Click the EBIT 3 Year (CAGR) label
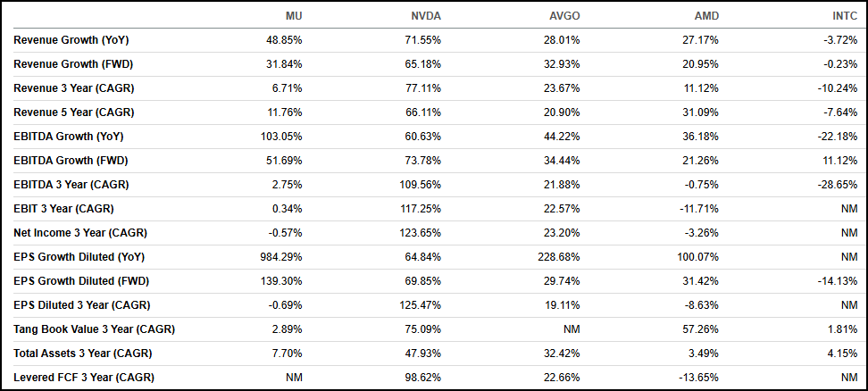 [63, 209]
